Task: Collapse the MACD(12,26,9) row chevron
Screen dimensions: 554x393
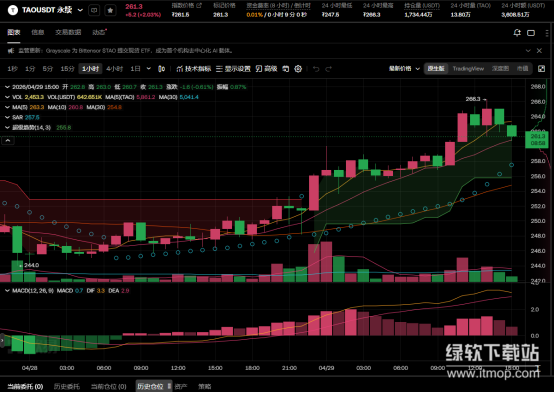Action: (x=7, y=291)
